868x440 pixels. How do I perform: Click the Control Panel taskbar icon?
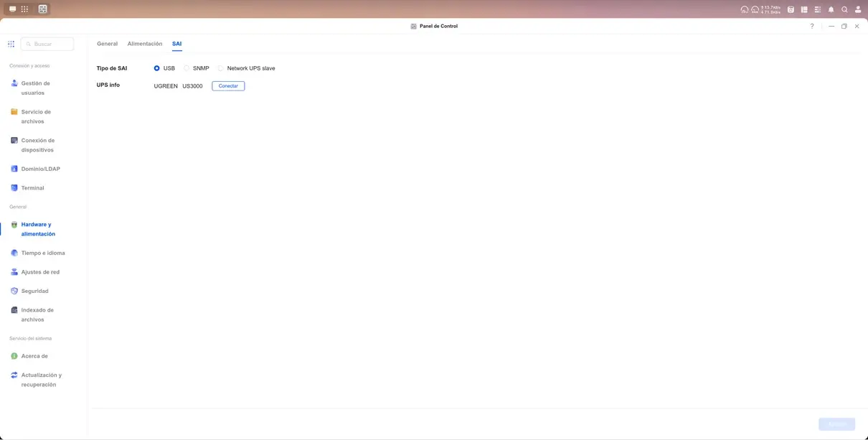click(x=42, y=9)
